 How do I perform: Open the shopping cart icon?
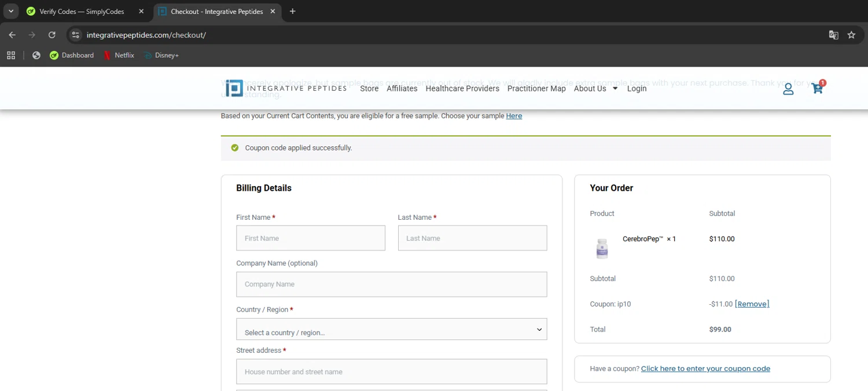coord(817,88)
